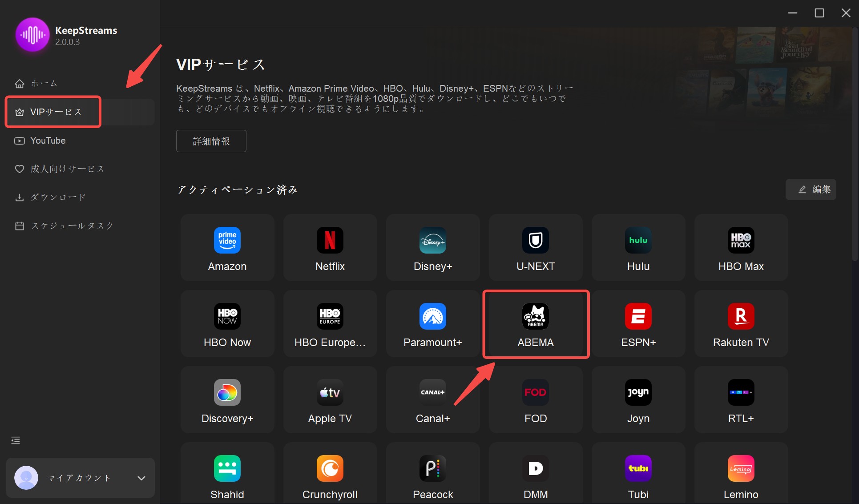The height and width of the screenshot is (504, 859).
Task: Open the Apple TV tile
Action: 330,399
